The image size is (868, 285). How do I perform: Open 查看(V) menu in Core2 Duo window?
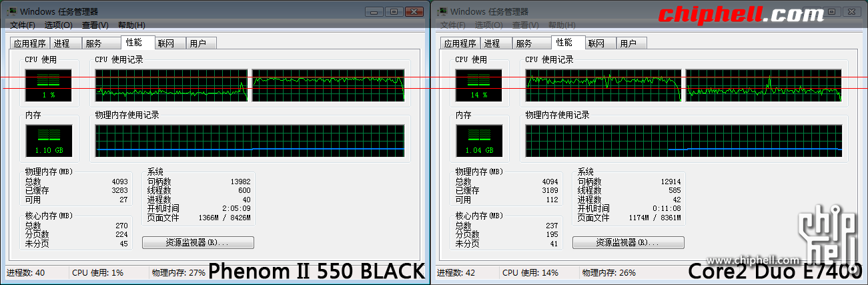(526, 25)
